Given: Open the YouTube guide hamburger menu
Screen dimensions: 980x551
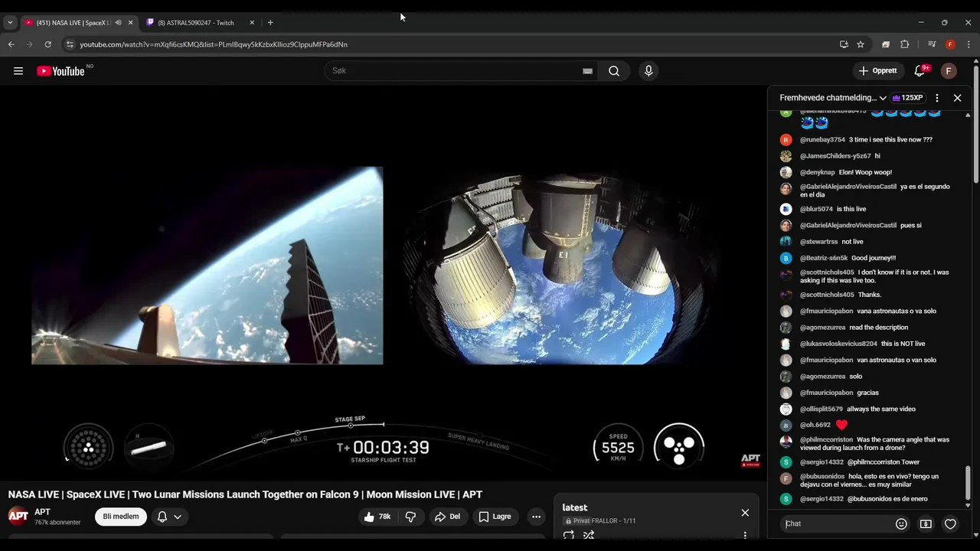Looking at the screenshot, I should [x=18, y=71].
